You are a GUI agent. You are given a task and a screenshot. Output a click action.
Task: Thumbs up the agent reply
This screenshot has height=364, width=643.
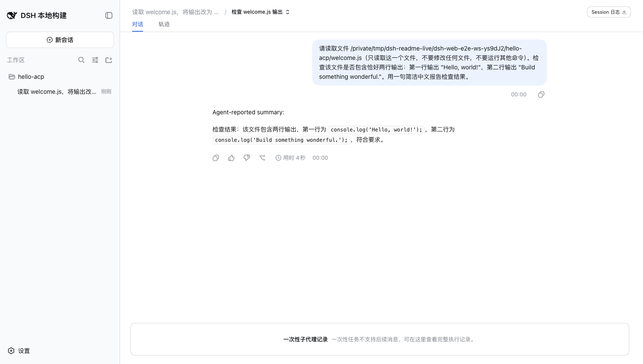tap(231, 158)
